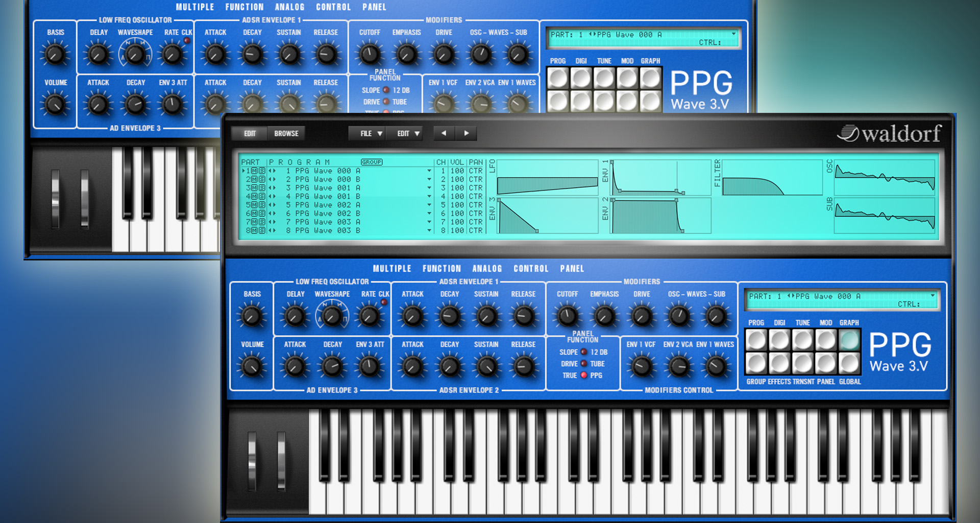Screen dimensions: 980x523
Task: Click the ENV 1 VCF knob
Action: tap(641, 366)
